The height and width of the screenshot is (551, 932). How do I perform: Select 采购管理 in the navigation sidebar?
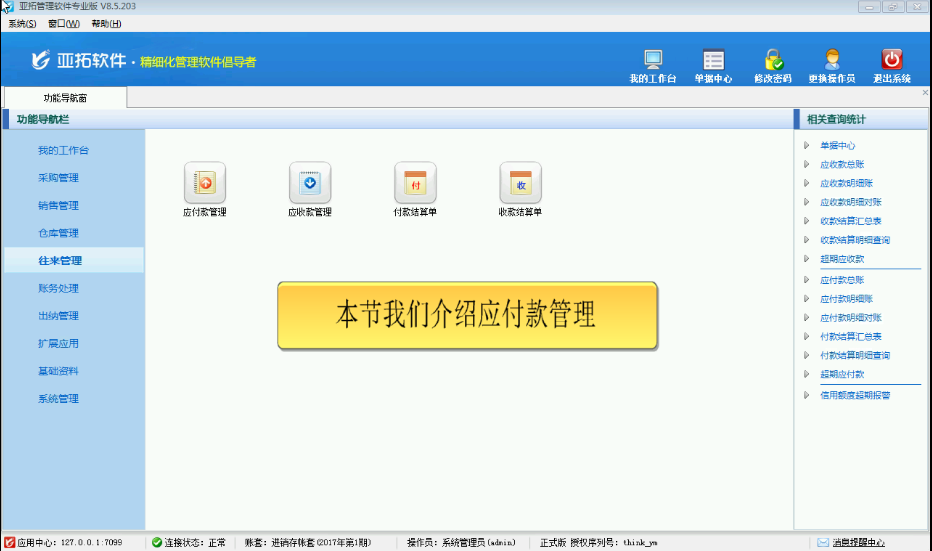click(x=58, y=178)
